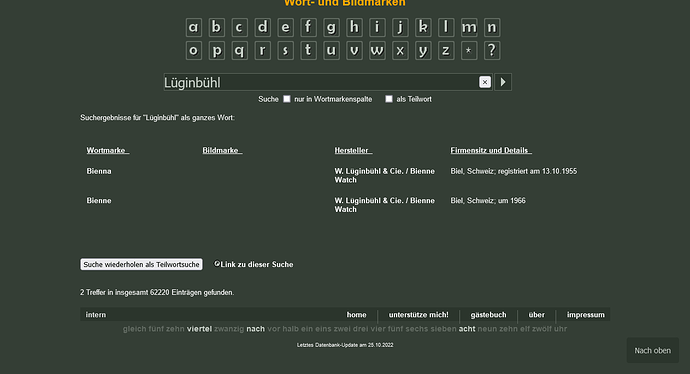Open the letter 'm' index tile
This screenshot has height=374, width=690.
tap(469, 27)
